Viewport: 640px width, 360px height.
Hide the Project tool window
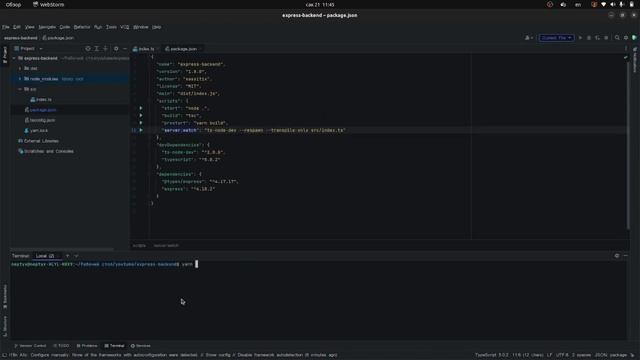click(x=124, y=49)
